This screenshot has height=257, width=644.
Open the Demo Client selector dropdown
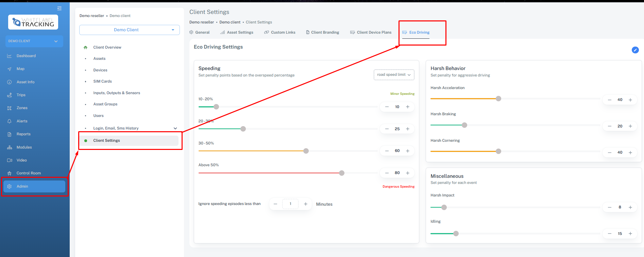click(129, 30)
